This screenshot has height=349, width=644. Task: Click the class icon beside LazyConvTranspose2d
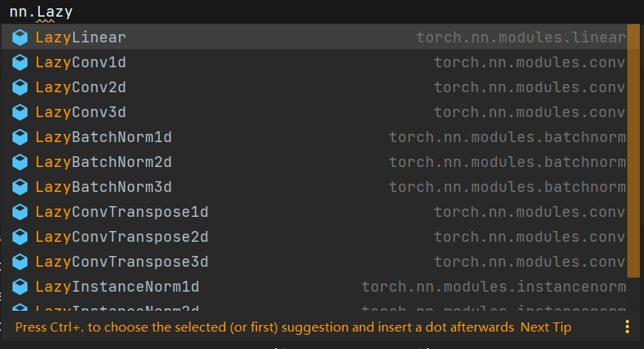pyautogui.click(x=20, y=237)
